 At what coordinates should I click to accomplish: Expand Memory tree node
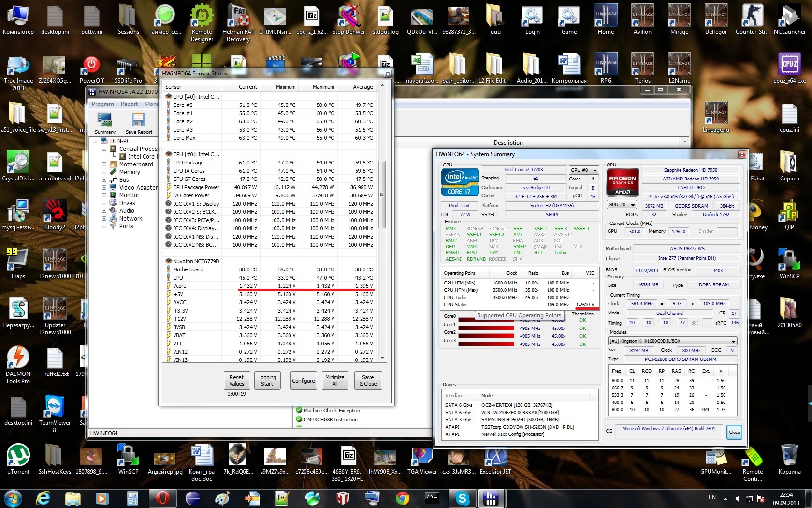point(104,172)
